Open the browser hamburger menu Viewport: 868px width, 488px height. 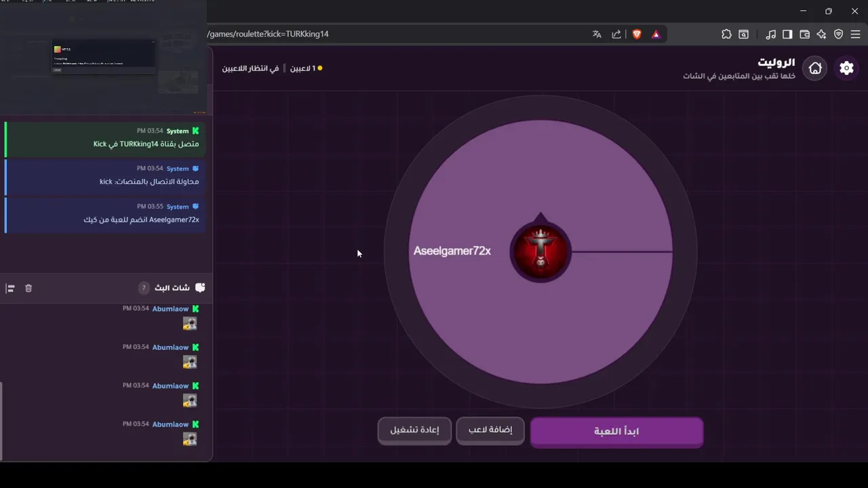(855, 34)
